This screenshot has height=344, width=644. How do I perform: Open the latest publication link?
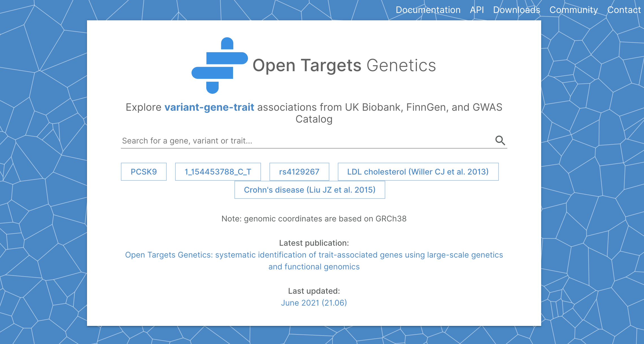(x=313, y=261)
